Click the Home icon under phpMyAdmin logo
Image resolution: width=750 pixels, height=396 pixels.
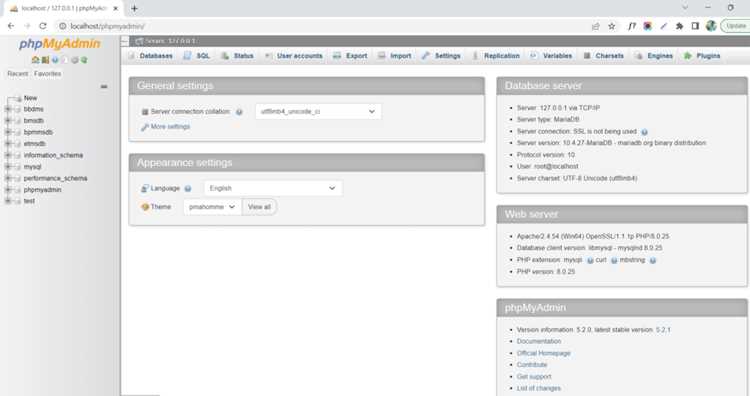pos(35,60)
